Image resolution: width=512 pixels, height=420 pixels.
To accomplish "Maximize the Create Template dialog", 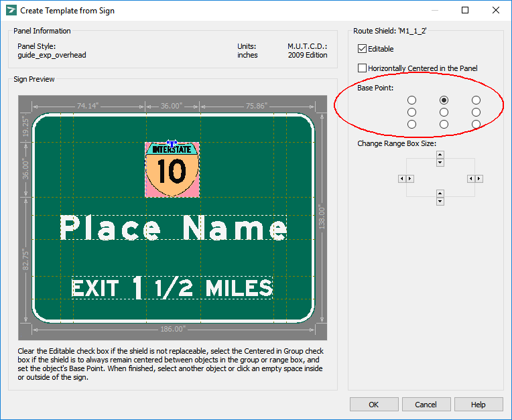I will tap(465, 10).
